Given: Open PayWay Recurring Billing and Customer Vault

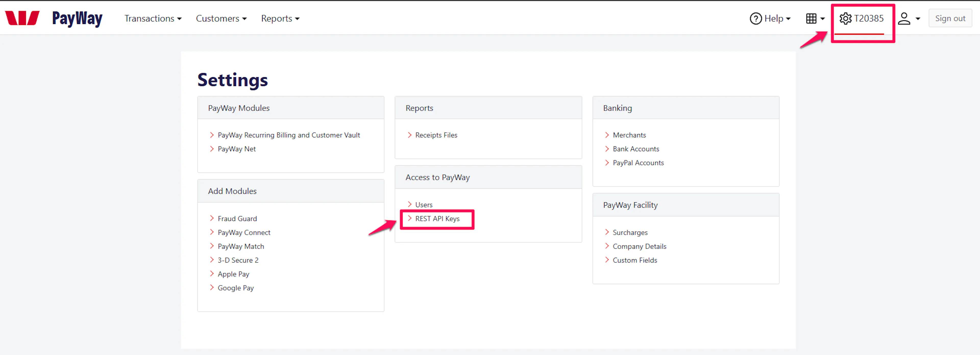Looking at the screenshot, I should [x=288, y=135].
